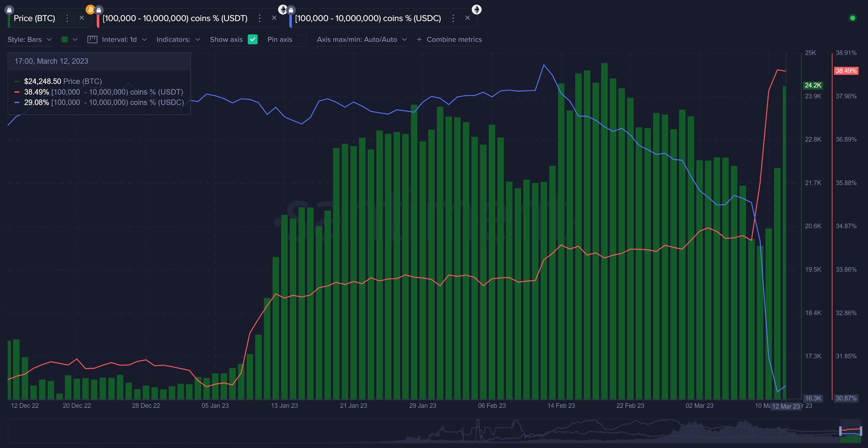Open the Style: Bars dropdown
868x448 pixels.
pyautogui.click(x=30, y=39)
